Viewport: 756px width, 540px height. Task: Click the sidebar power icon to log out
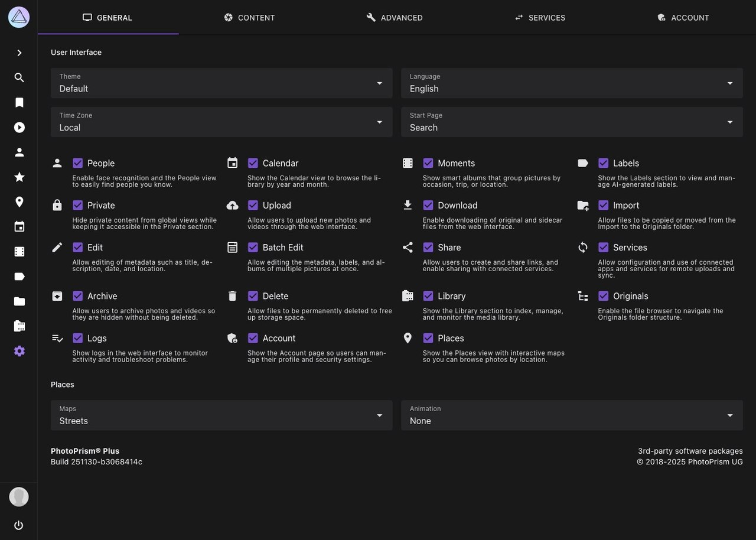pyautogui.click(x=19, y=525)
